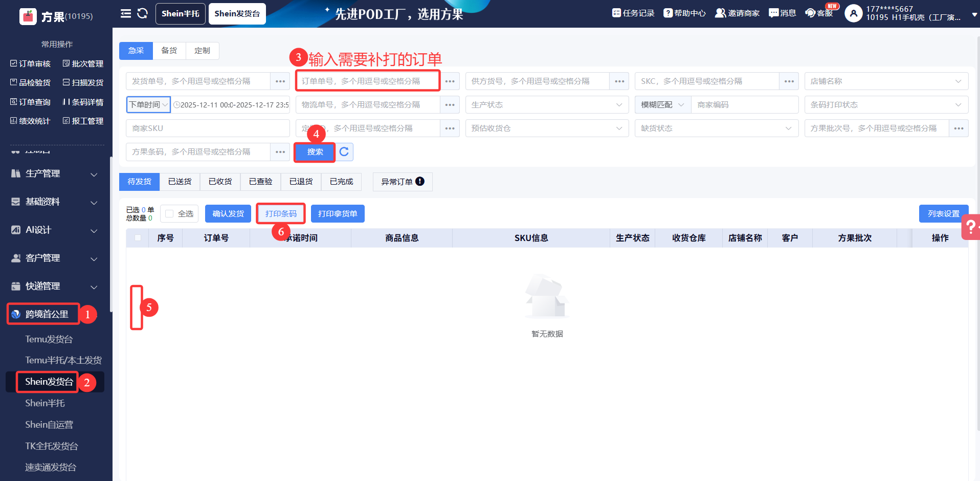This screenshot has height=481, width=980.
Task: Open the 条码打印状态 dropdown
Action: [x=886, y=105]
